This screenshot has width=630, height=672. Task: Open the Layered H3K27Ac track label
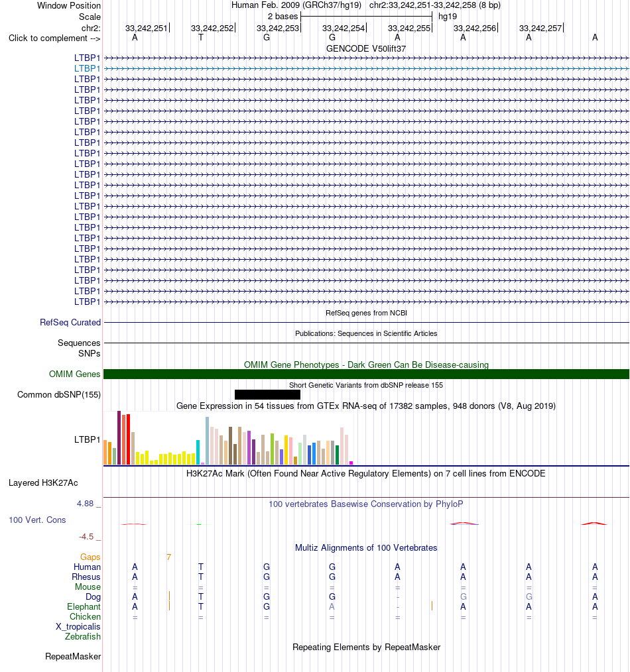(43, 483)
